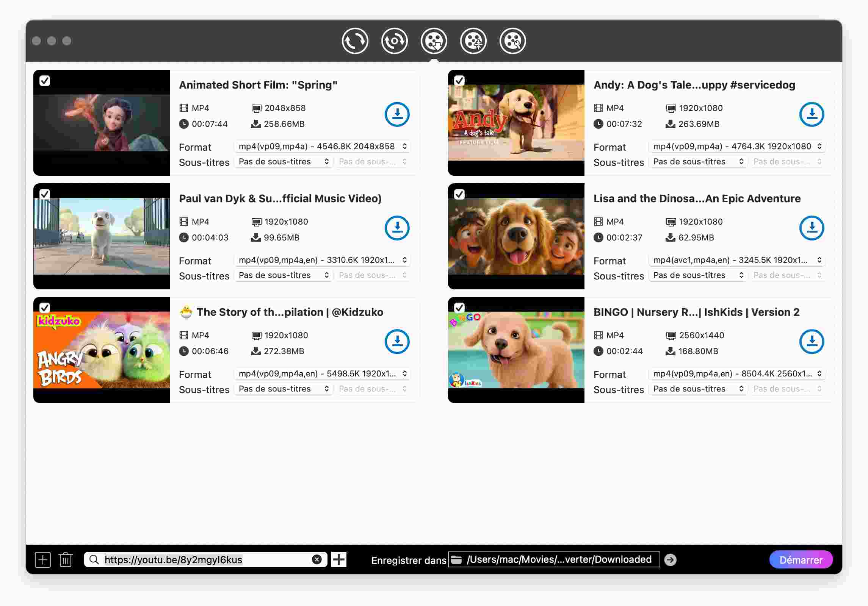Open the Format dropdown for BINGO video
The width and height of the screenshot is (868, 606).
click(x=737, y=373)
